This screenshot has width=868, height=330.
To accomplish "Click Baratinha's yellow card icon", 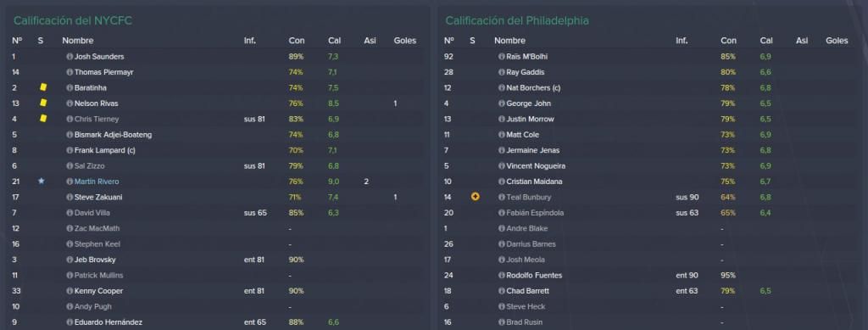I will 43,87.
